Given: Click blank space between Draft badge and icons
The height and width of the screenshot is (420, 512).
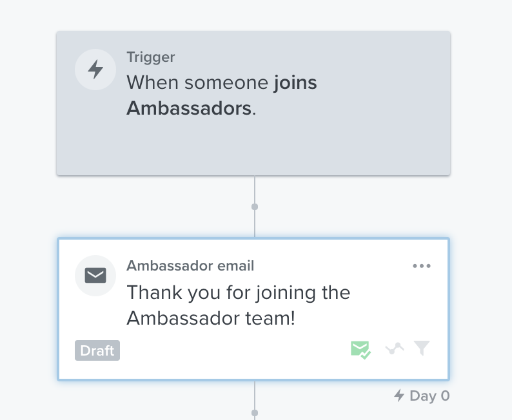Looking at the screenshot, I should pyautogui.click(x=235, y=350).
